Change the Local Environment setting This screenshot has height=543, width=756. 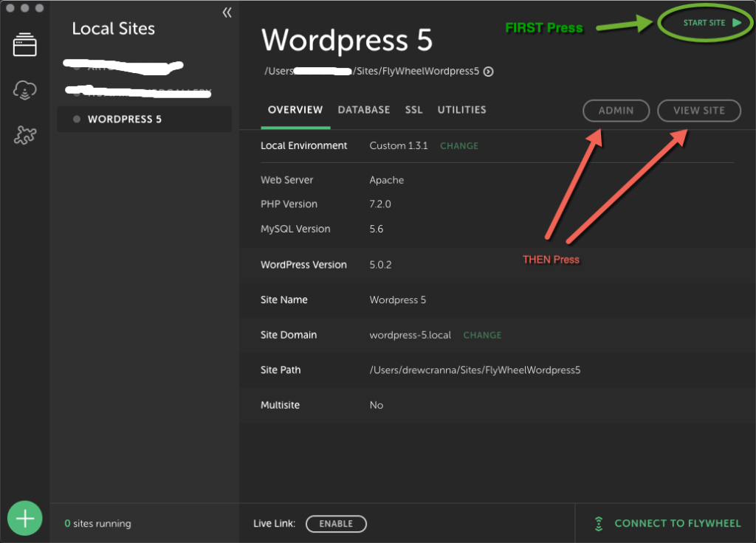[459, 145]
